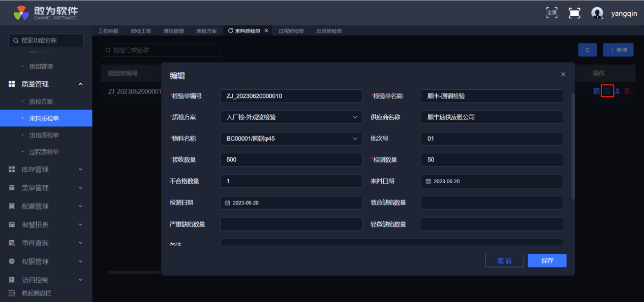
Task: Switch to the 出货质检单 tab
Action: 329,31
